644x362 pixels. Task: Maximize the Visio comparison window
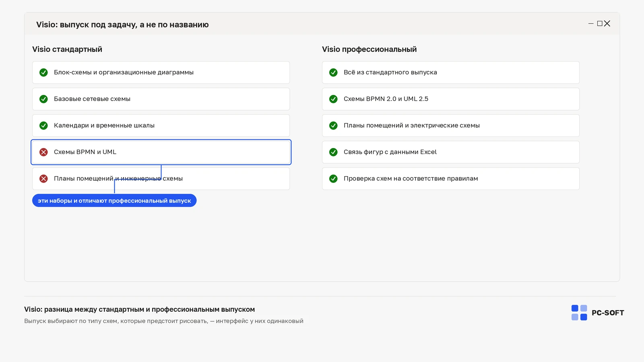[x=600, y=24]
